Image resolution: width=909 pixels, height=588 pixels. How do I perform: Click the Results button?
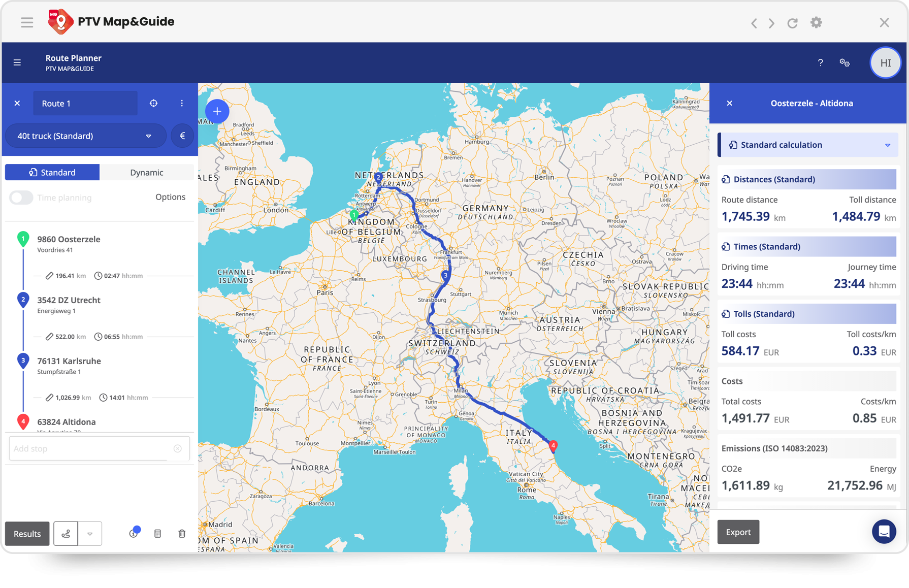click(x=27, y=533)
